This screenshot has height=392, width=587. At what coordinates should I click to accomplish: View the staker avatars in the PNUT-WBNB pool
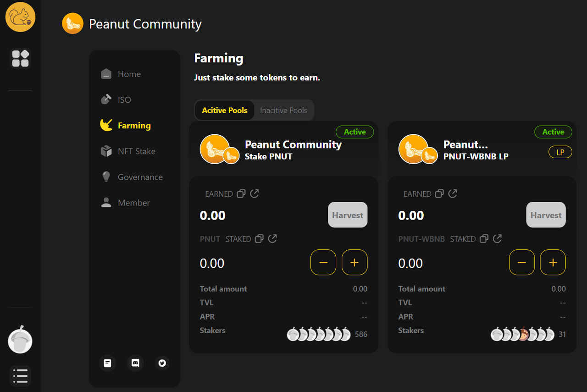(522, 334)
